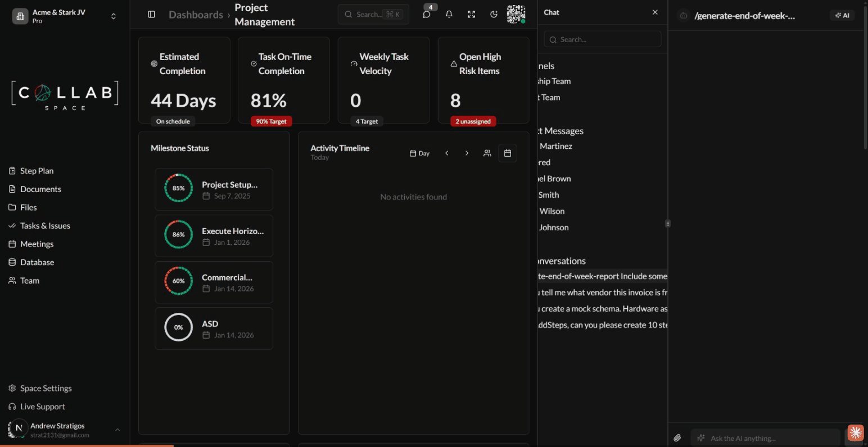Click the attachment paperclip in chat input
The width and height of the screenshot is (868, 447).
point(678,437)
